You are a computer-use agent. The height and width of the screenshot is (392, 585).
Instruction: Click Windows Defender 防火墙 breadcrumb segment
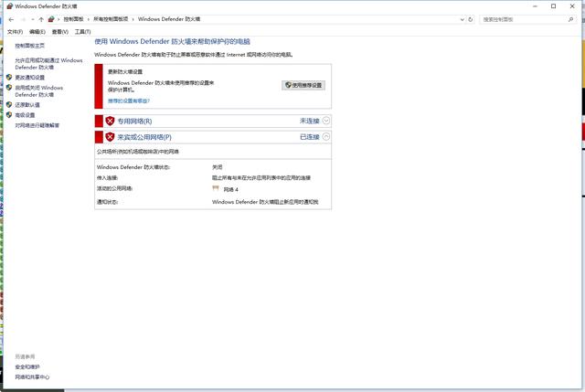pos(169,19)
